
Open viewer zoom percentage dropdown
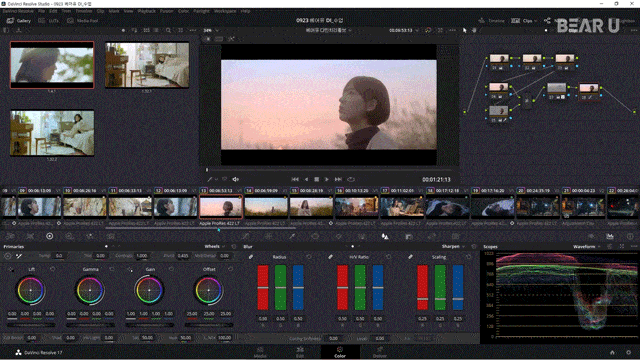211,30
